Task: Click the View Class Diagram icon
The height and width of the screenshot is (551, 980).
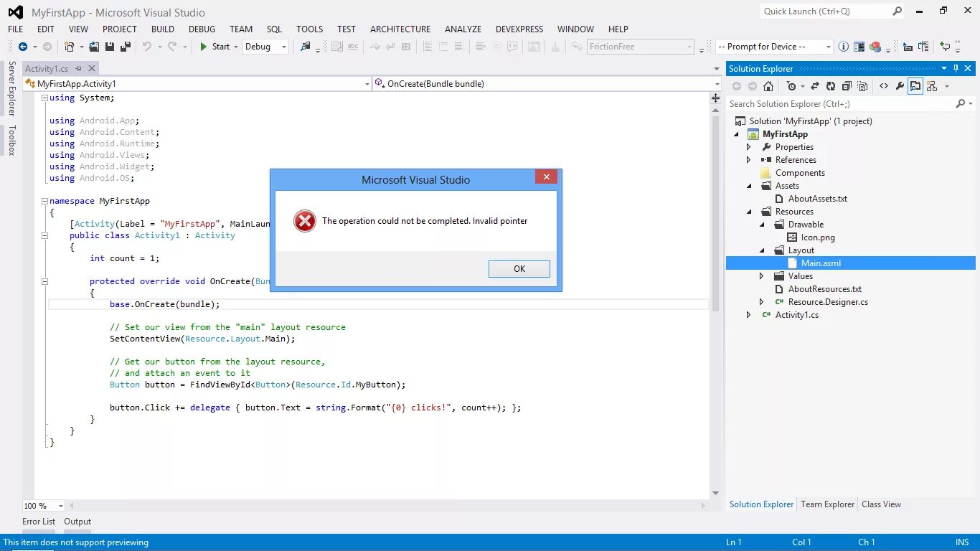Action: [x=932, y=86]
